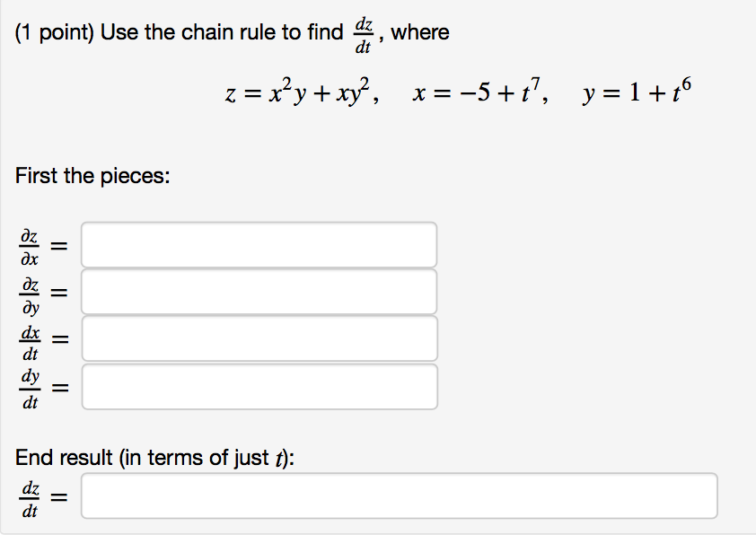This screenshot has width=756, height=535.
Task: Focus the widest input box at the bottom
Action: pos(400,496)
